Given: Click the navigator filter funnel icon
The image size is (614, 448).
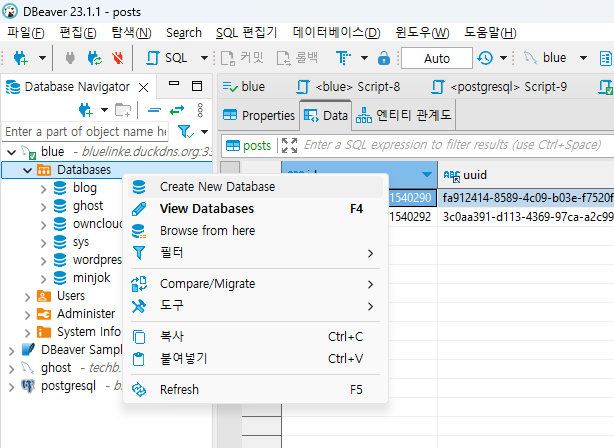Looking at the screenshot, I should (x=184, y=131).
